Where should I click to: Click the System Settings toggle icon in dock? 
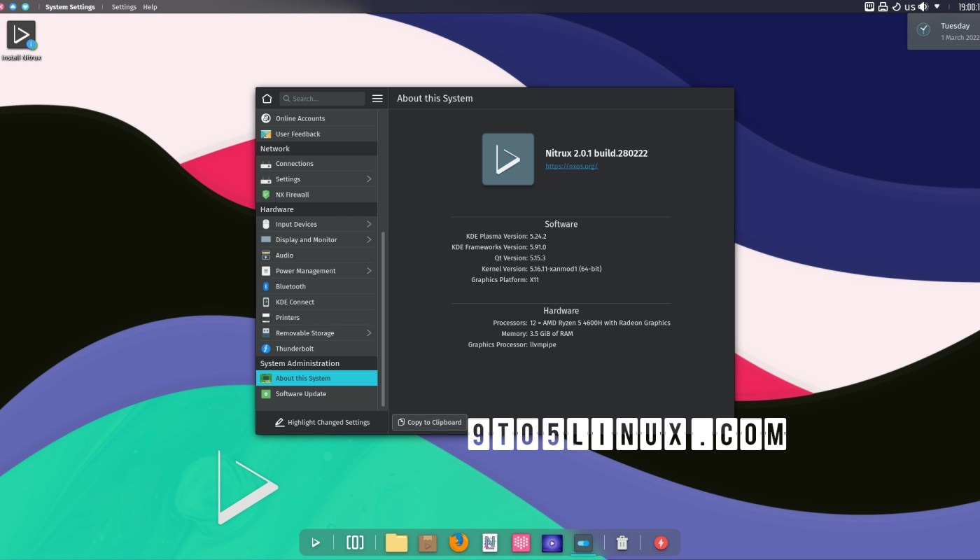tap(584, 542)
